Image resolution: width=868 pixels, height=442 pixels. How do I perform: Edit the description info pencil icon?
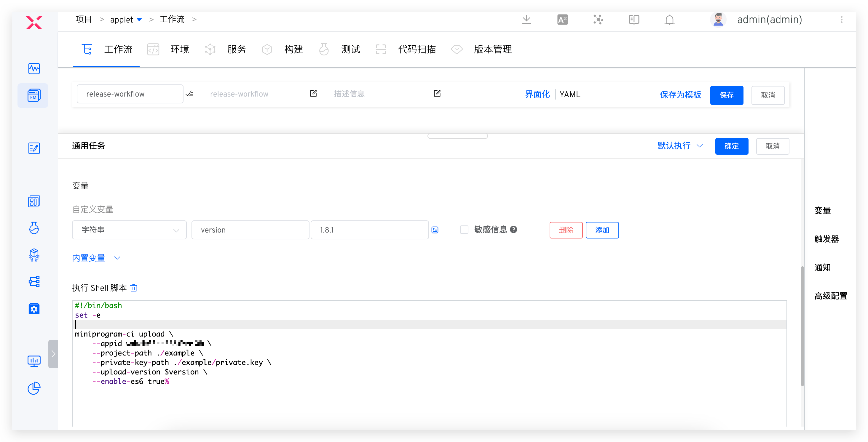(437, 93)
